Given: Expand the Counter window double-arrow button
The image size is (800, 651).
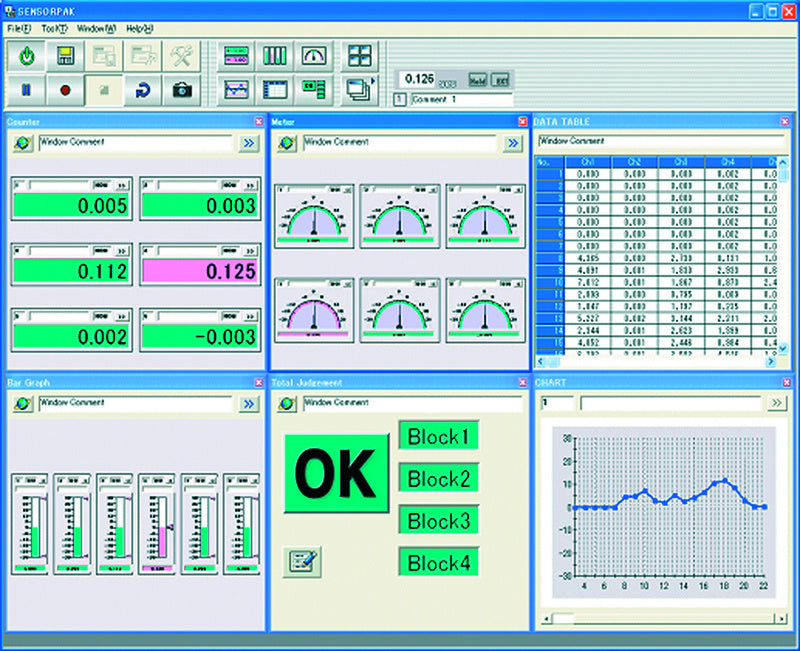Looking at the screenshot, I should click(x=248, y=143).
